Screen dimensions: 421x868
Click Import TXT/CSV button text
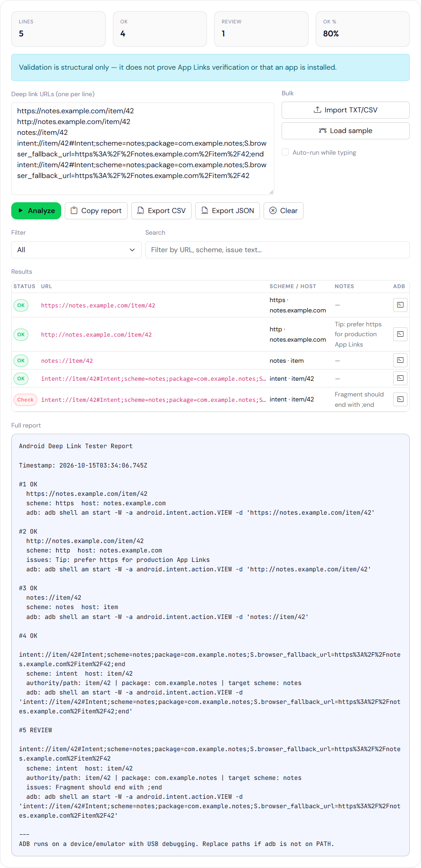[x=351, y=110]
